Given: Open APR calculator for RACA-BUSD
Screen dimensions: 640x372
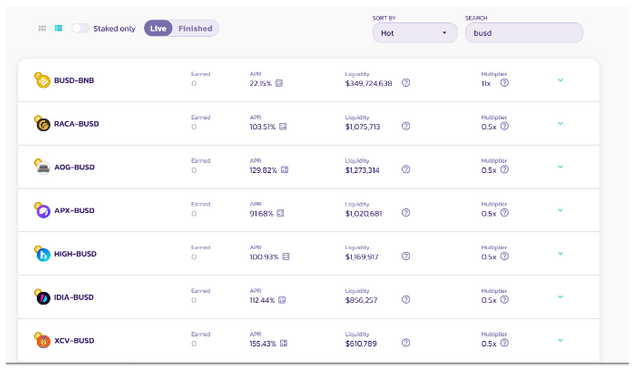Looking at the screenshot, I should pyautogui.click(x=283, y=127).
